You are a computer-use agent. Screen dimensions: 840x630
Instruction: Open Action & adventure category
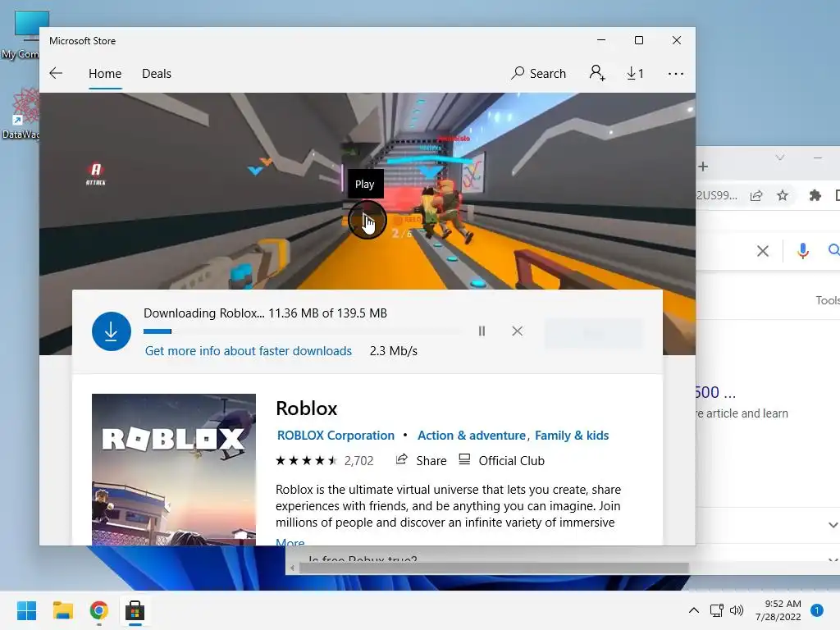click(472, 436)
